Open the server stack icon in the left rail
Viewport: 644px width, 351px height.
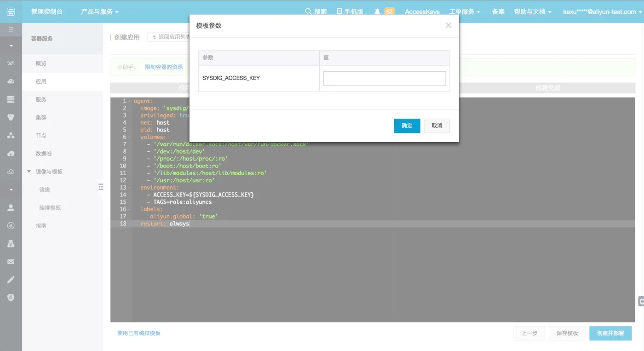tap(11, 99)
